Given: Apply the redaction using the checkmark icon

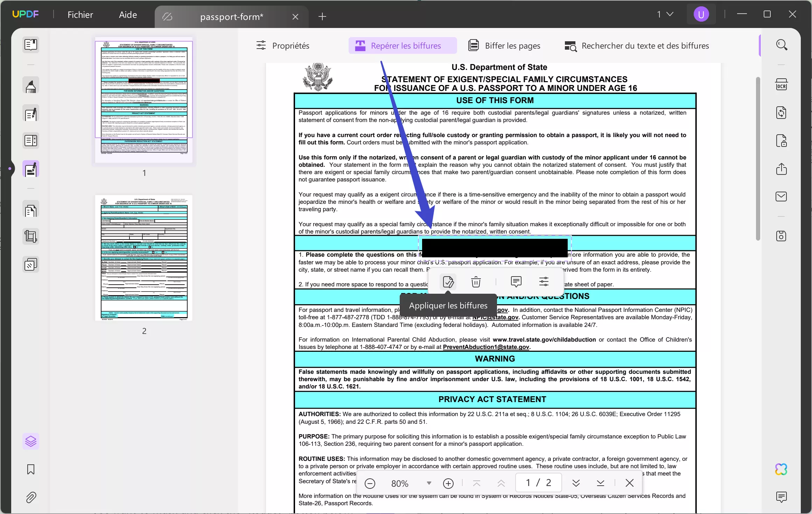Looking at the screenshot, I should tap(448, 281).
